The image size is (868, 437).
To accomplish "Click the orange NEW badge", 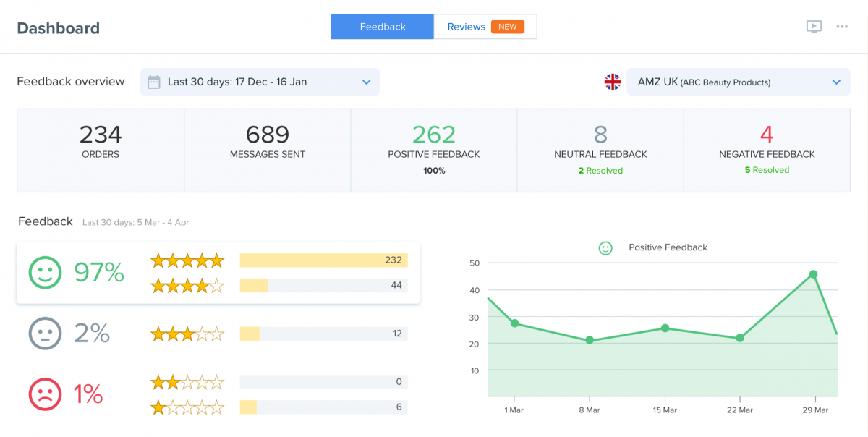I will click(x=508, y=27).
